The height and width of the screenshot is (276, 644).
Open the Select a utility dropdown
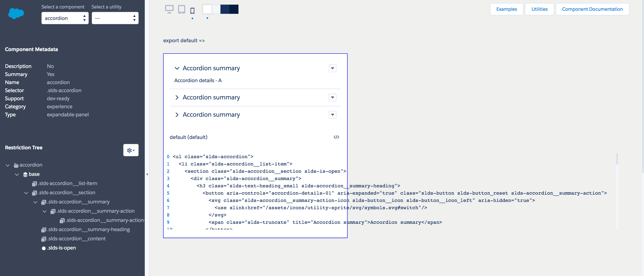pyautogui.click(x=115, y=18)
